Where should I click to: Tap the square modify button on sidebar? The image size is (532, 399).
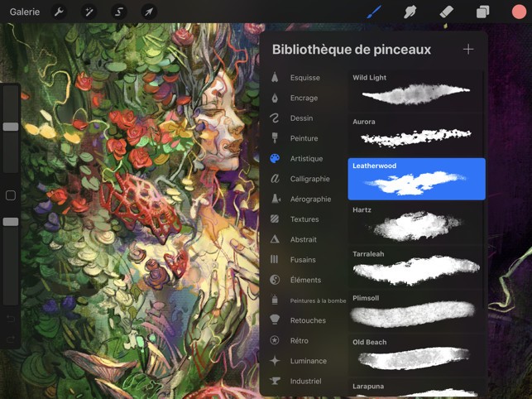click(x=11, y=195)
